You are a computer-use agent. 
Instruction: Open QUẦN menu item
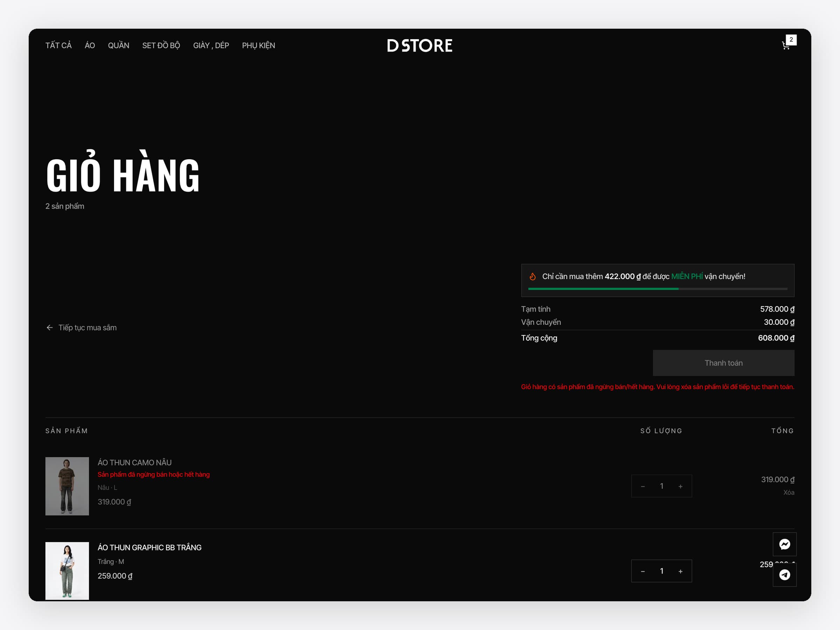[x=119, y=45]
